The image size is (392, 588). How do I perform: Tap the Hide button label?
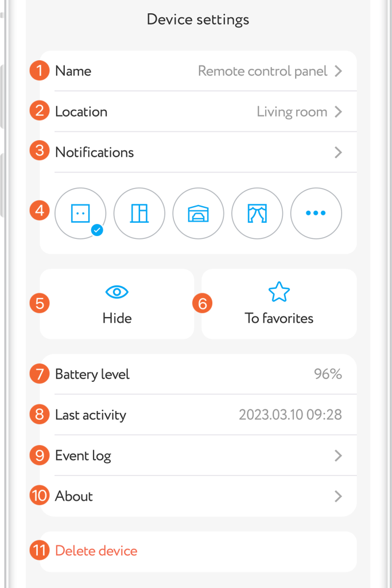117,318
